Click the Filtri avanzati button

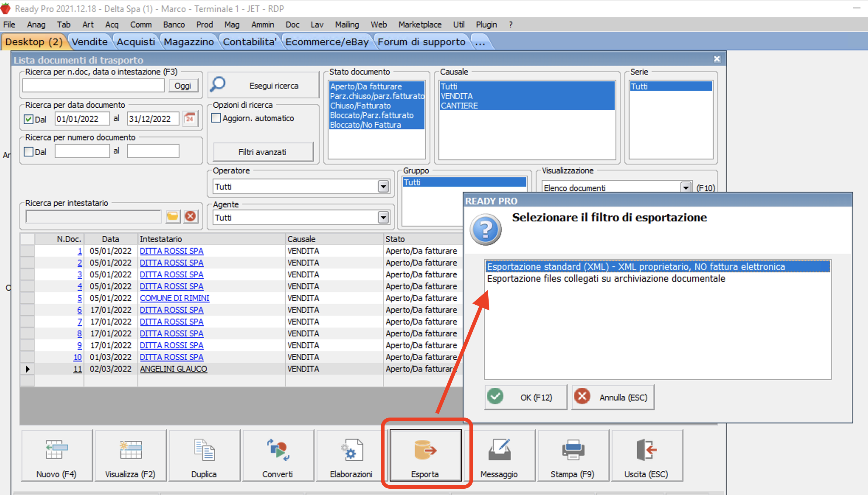(263, 152)
